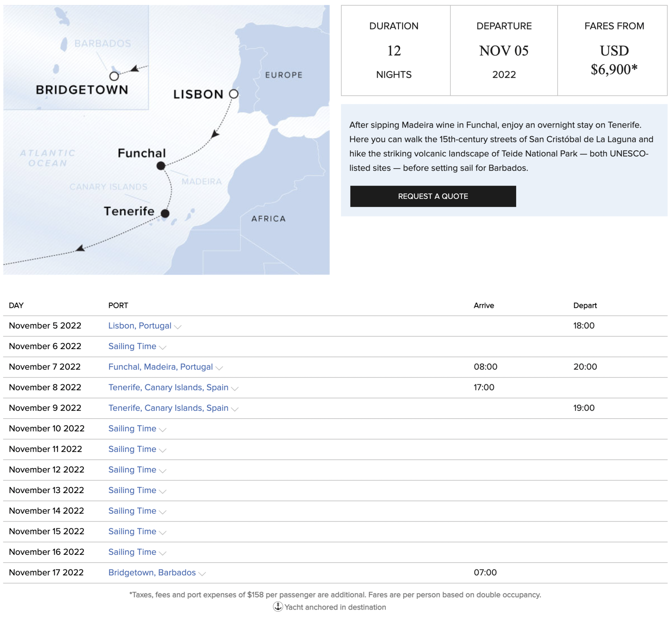Click the Lisbon port marker on the map
Screen dimensions: 672x624
tap(234, 94)
